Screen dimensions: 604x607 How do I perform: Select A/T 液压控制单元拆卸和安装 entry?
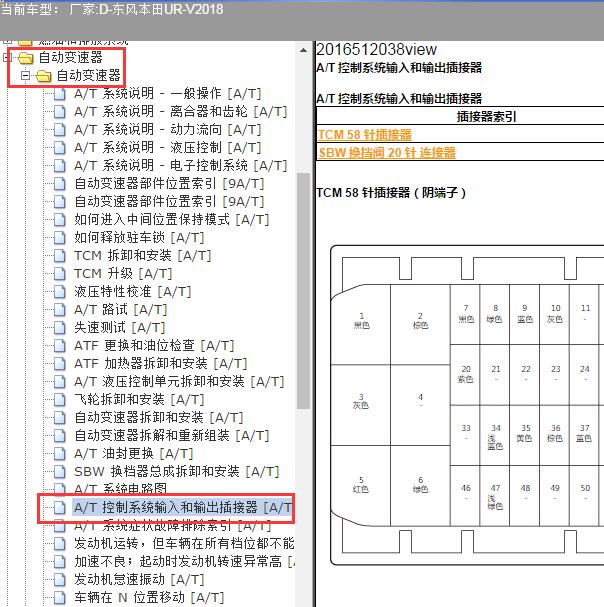(x=179, y=382)
